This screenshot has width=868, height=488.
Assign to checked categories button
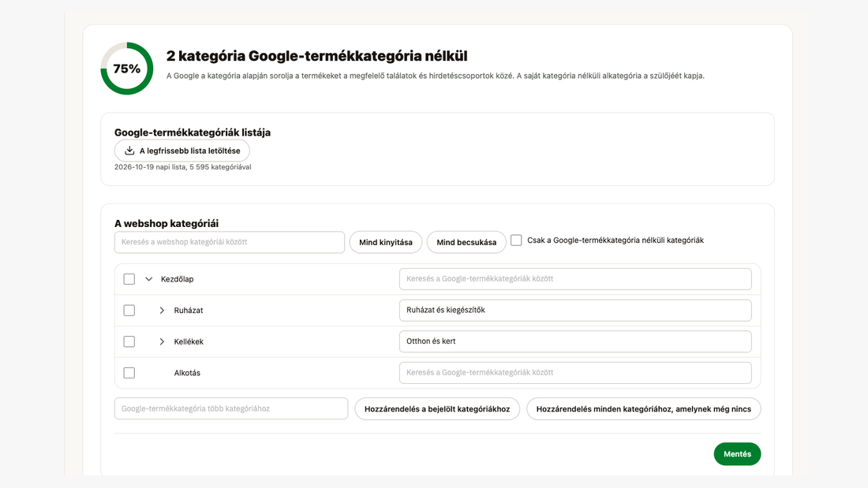(437, 409)
